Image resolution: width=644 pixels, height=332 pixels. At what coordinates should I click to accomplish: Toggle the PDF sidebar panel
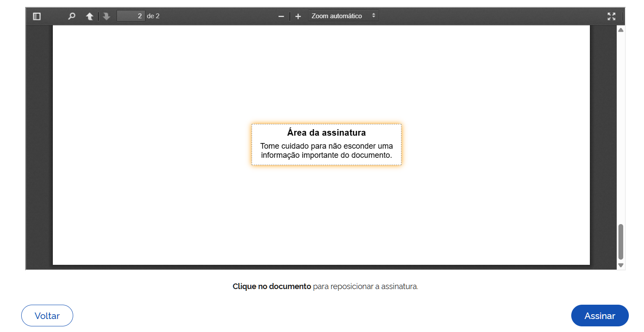click(x=37, y=16)
